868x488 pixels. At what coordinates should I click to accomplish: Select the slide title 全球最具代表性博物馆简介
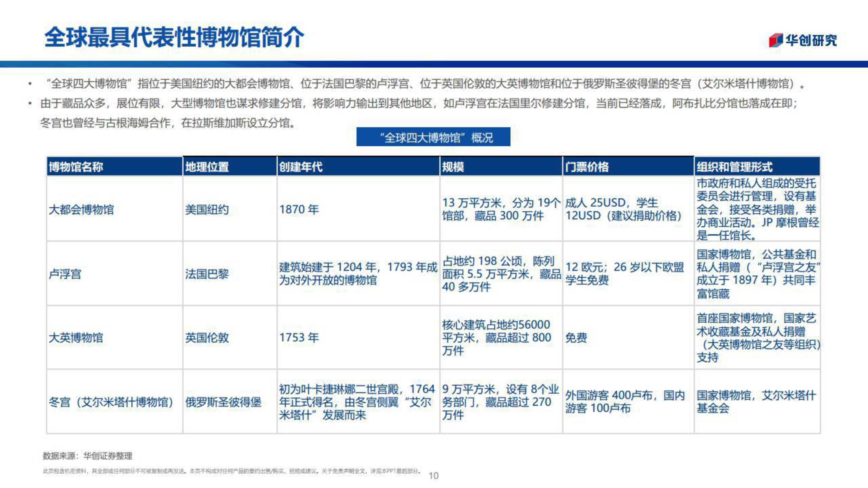[174, 37]
